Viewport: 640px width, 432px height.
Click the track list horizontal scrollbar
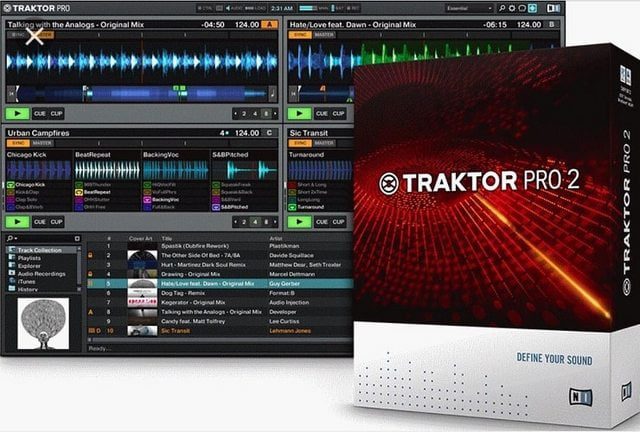[220, 340]
